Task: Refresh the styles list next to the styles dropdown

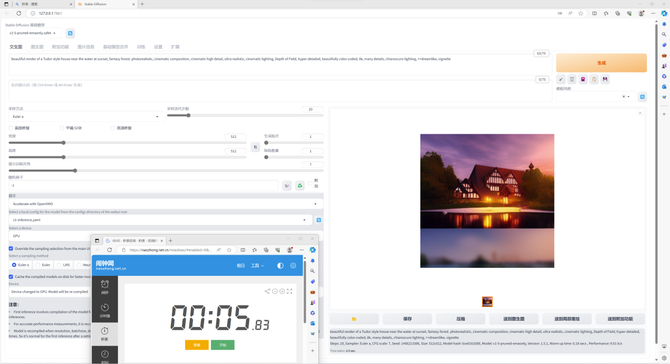Action: coord(642,97)
